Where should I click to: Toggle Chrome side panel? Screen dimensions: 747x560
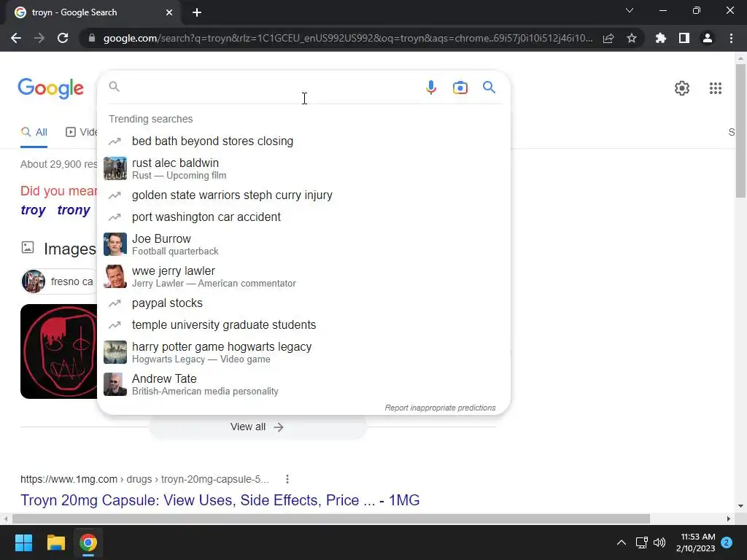(x=684, y=38)
